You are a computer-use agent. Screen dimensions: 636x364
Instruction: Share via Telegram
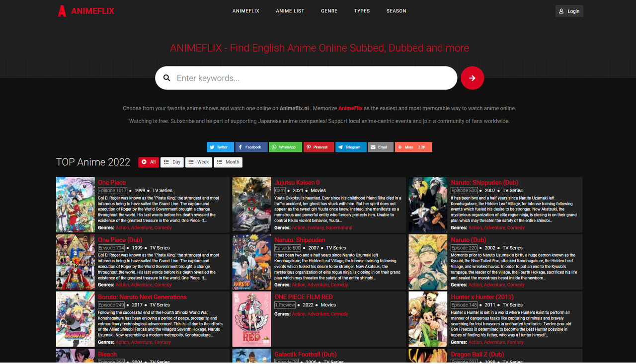click(x=351, y=147)
